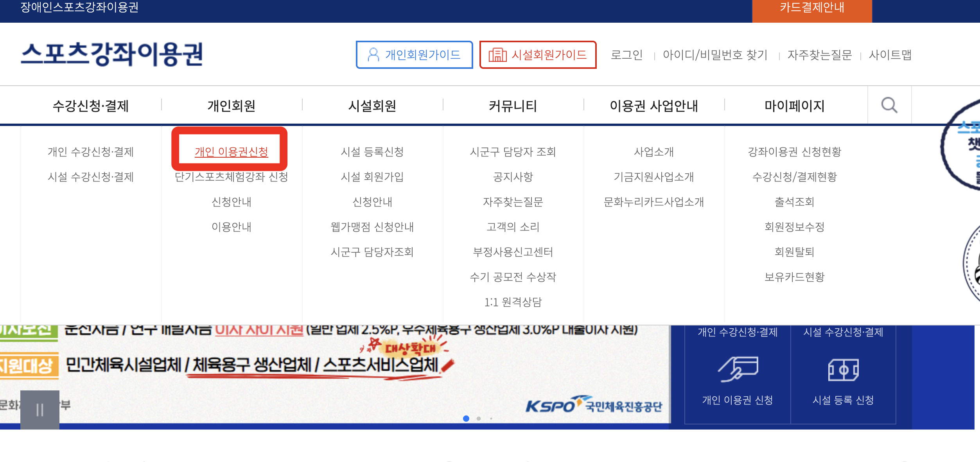Pause the banner slideshow
Image resolution: width=980 pixels, height=462 pixels.
pyautogui.click(x=40, y=410)
